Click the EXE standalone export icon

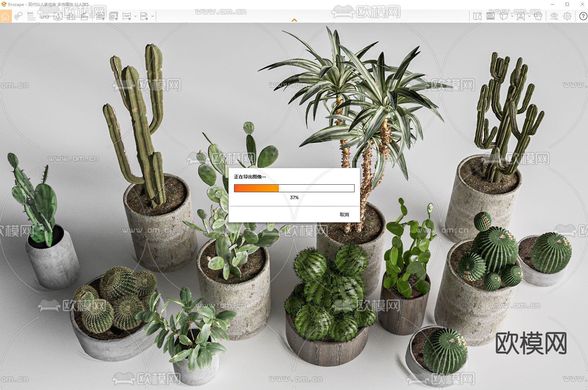click(x=144, y=16)
